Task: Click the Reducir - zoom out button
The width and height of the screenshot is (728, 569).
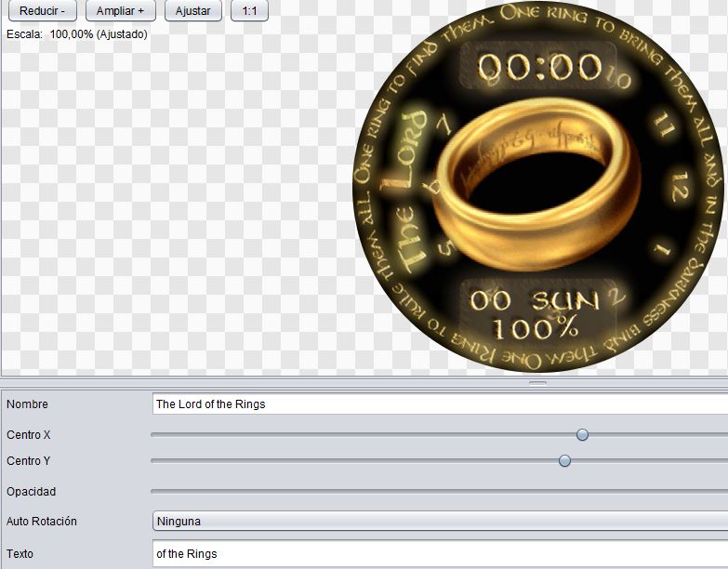Action: point(42,10)
